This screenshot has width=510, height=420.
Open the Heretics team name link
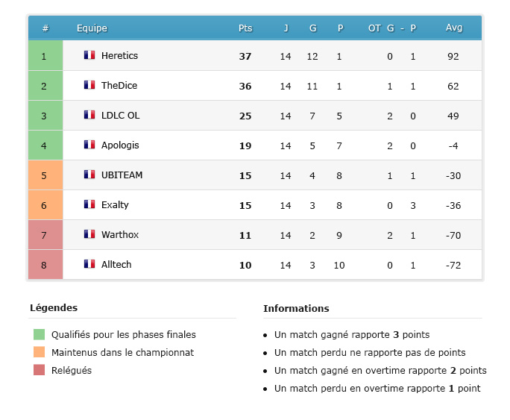click(x=119, y=56)
